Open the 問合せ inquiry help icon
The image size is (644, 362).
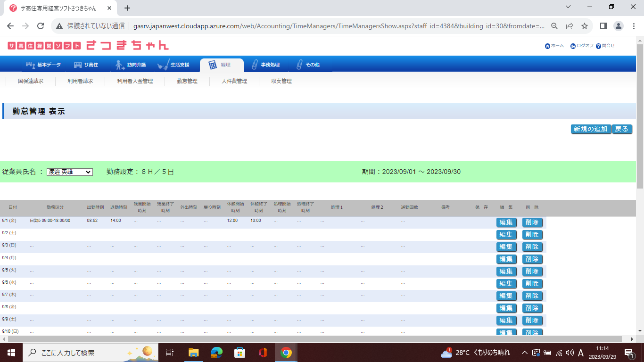point(598,46)
